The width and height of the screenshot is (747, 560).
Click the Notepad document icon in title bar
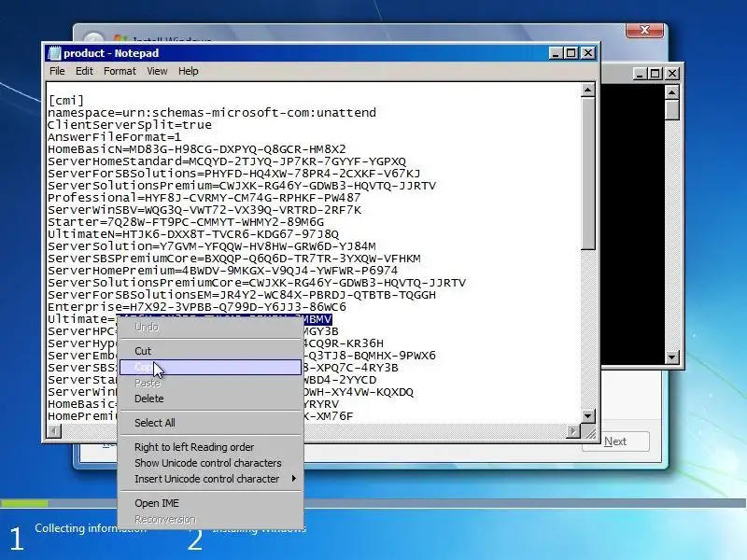pyautogui.click(x=55, y=53)
